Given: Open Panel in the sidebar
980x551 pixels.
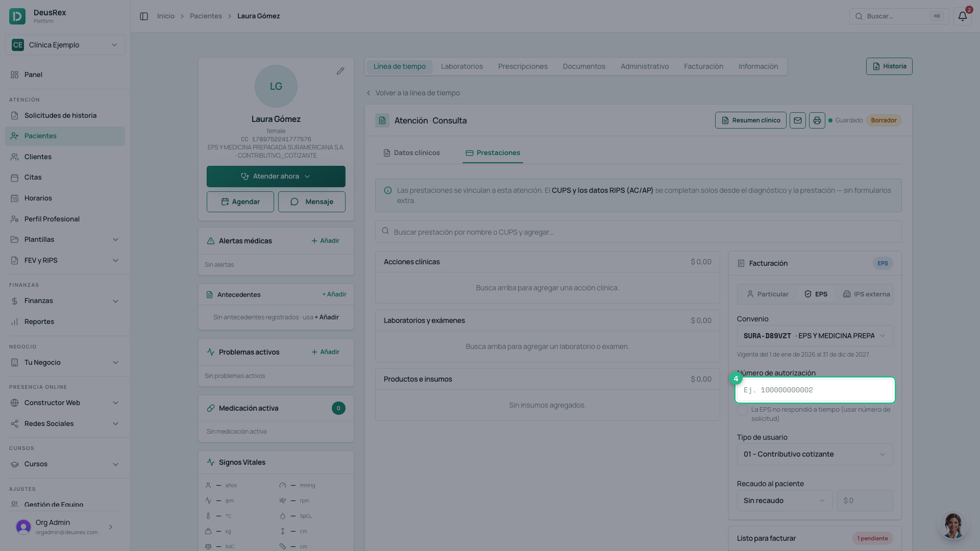Looking at the screenshot, I should coord(65,74).
